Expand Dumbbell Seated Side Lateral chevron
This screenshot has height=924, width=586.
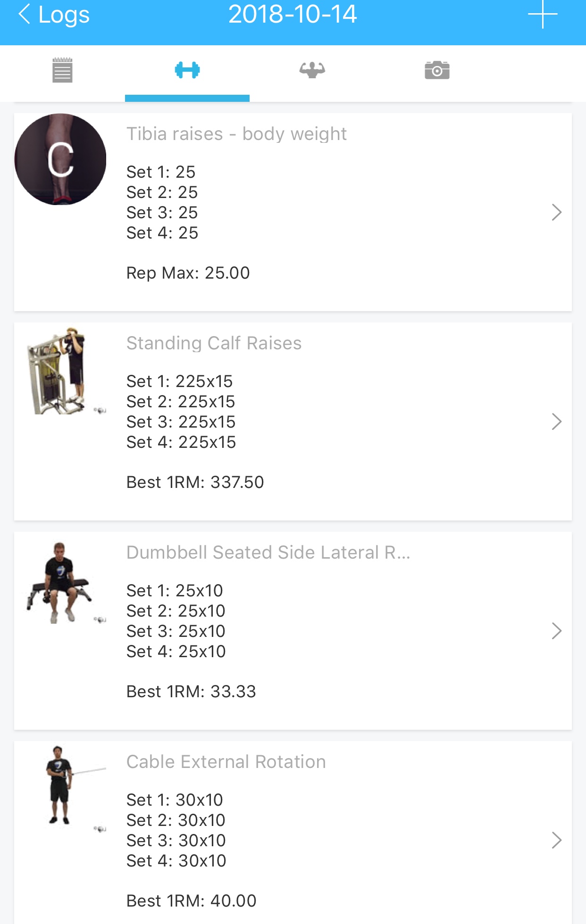(557, 631)
